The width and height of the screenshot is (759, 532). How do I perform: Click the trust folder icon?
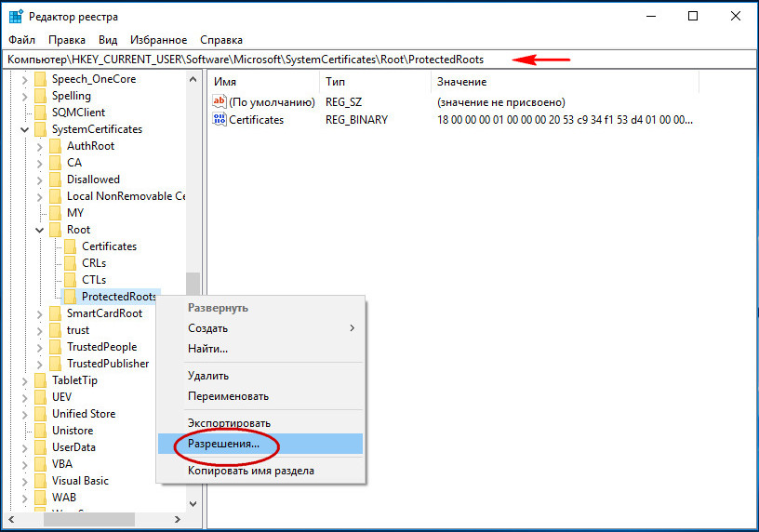pyautogui.click(x=56, y=330)
